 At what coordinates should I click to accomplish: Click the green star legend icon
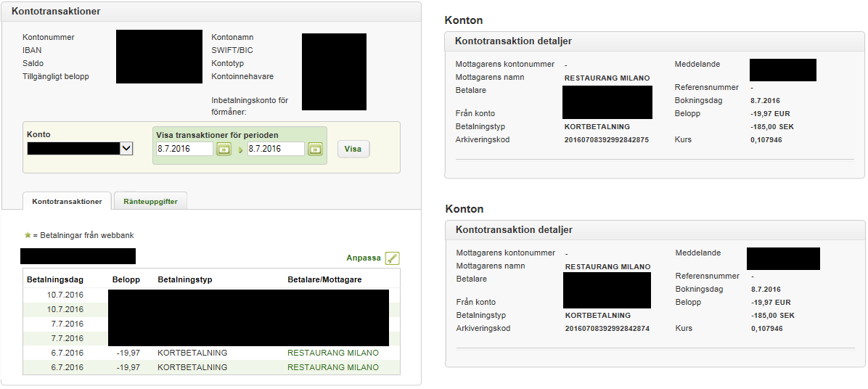tap(28, 235)
